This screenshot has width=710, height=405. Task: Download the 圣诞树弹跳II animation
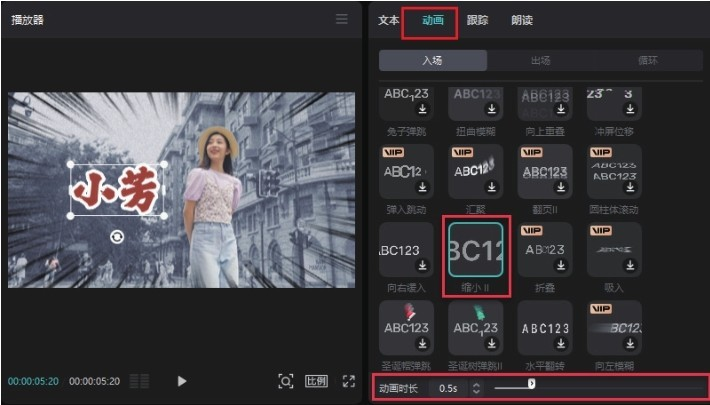492,344
